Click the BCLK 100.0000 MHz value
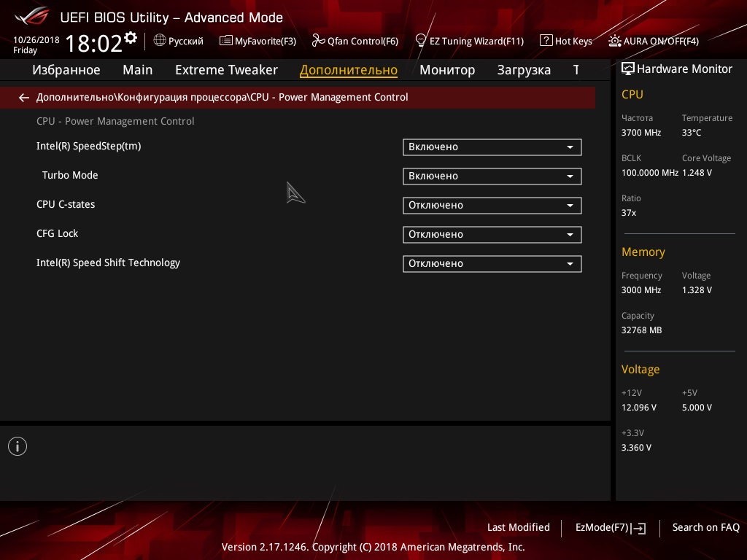The height and width of the screenshot is (560, 747). tap(650, 173)
